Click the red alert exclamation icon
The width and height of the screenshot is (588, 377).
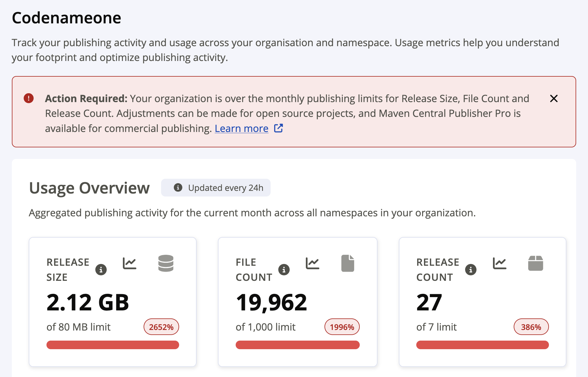click(29, 98)
